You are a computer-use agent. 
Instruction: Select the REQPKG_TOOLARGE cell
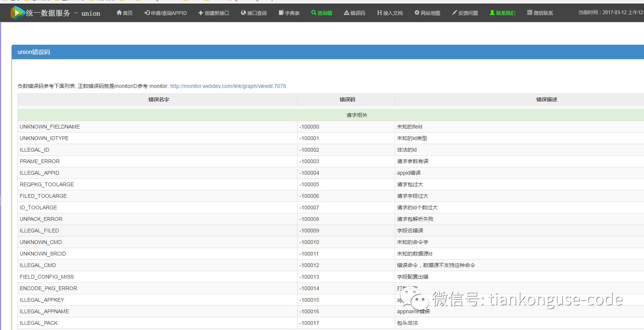click(158, 184)
